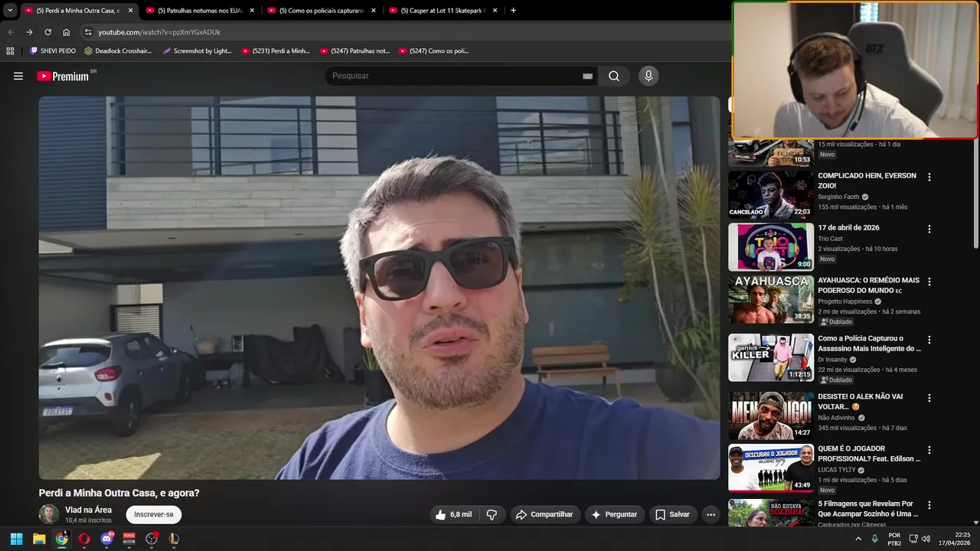
Task: Switch to Chrome in the taskbar
Action: tap(61, 539)
